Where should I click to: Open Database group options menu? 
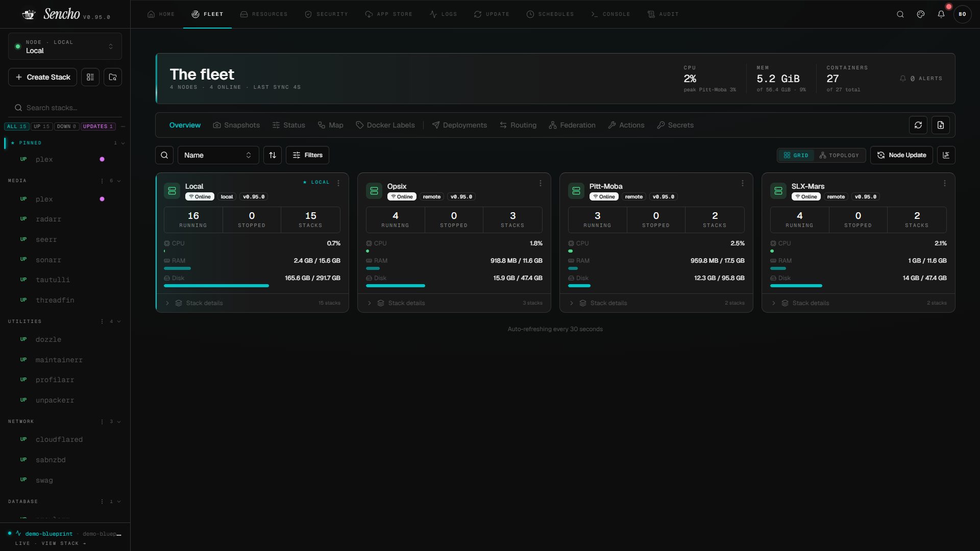tap(102, 502)
